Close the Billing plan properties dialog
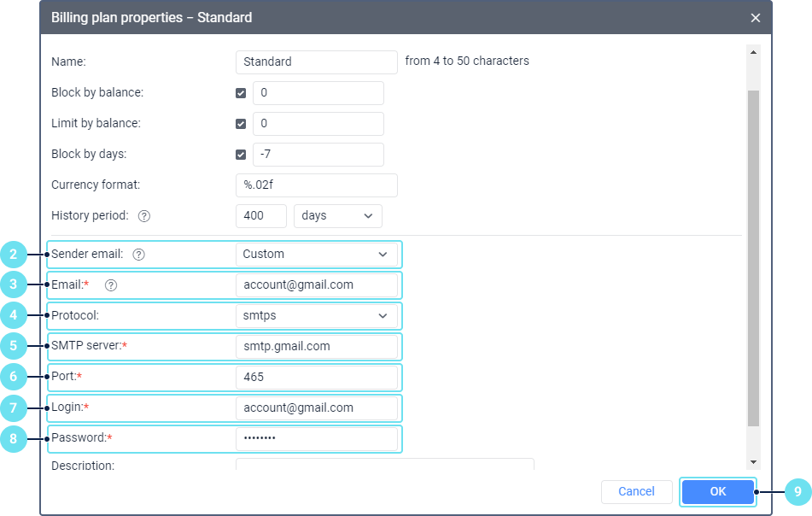The width and height of the screenshot is (812, 516). click(x=755, y=17)
